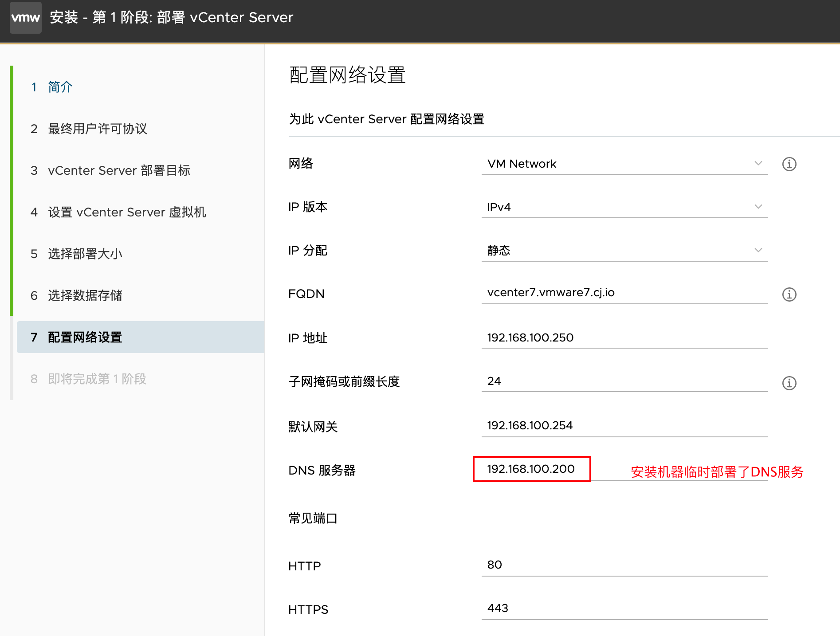Viewport: 840px width, 636px height.
Task: Click the IP 分配 label
Action: pyautogui.click(x=308, y=250)
